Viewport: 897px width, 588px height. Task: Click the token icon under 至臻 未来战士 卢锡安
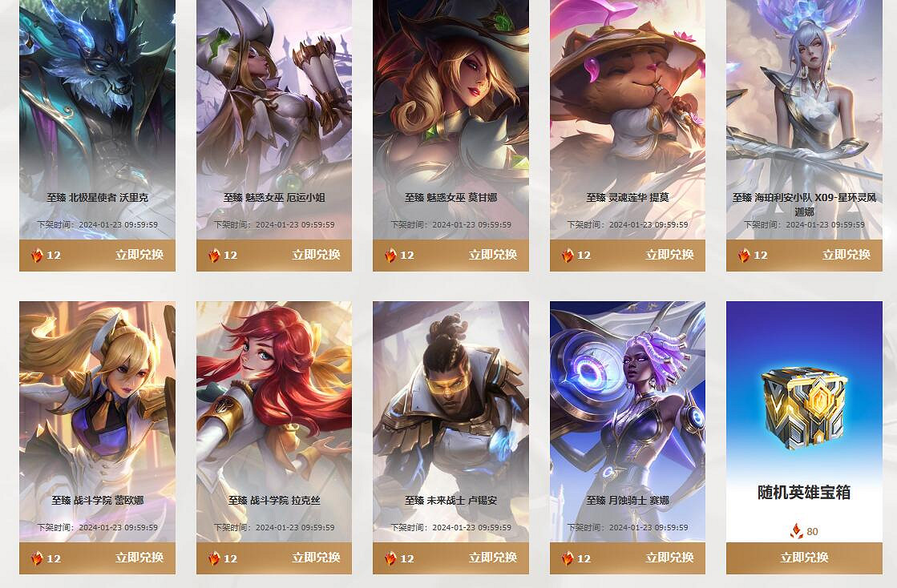tap(390, 558)
